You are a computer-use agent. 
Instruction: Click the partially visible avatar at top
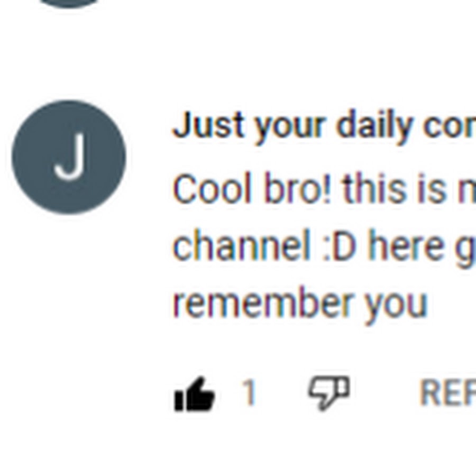[x=69, y=4]
